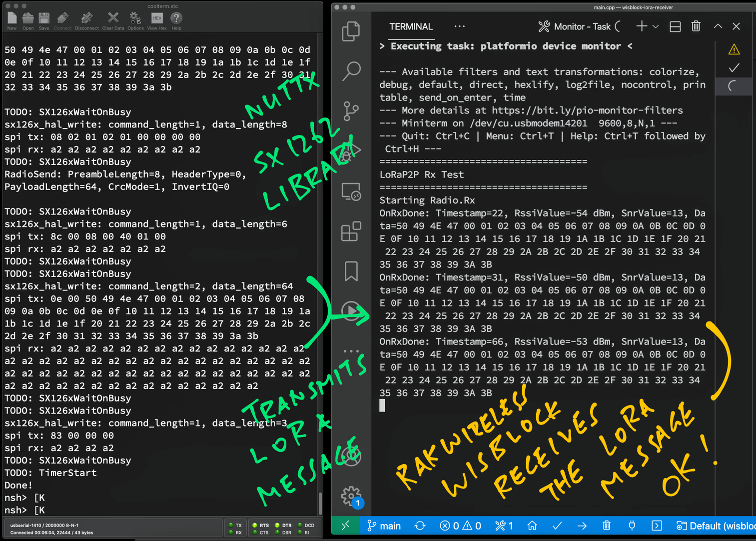Image resolution: width=756 pixels, height=541 pixels.
Task: Open CoolTerm Options settings
Action: click(x=135, y=20)
